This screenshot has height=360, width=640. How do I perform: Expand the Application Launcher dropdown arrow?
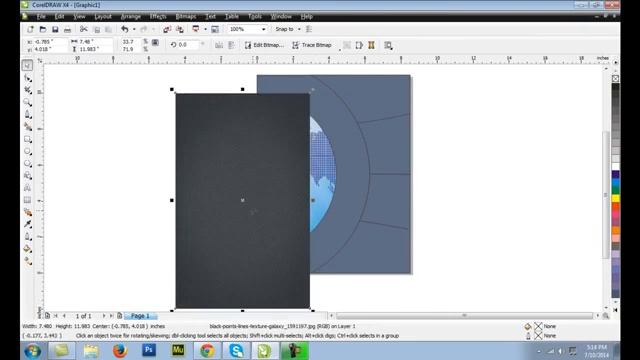[x=205, y=29]
